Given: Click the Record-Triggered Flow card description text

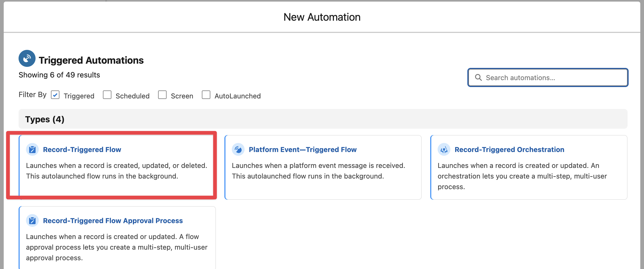Looking at the screenshot, I should [x=116, y=171].
